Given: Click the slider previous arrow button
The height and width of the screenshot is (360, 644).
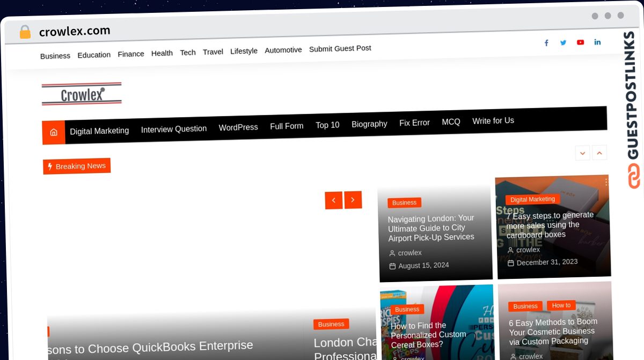Looking at the screenshot, I should 333,200.
